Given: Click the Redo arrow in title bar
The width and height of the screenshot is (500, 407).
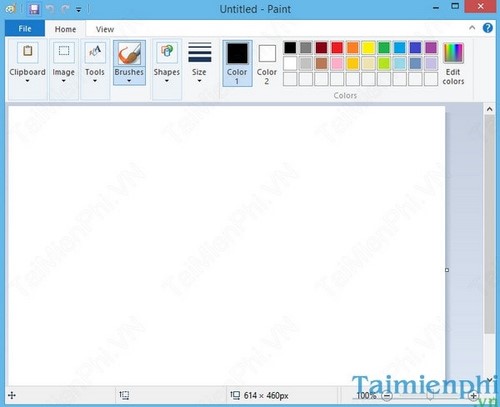Looking at the screenshot, I should (x=65, y=9).
